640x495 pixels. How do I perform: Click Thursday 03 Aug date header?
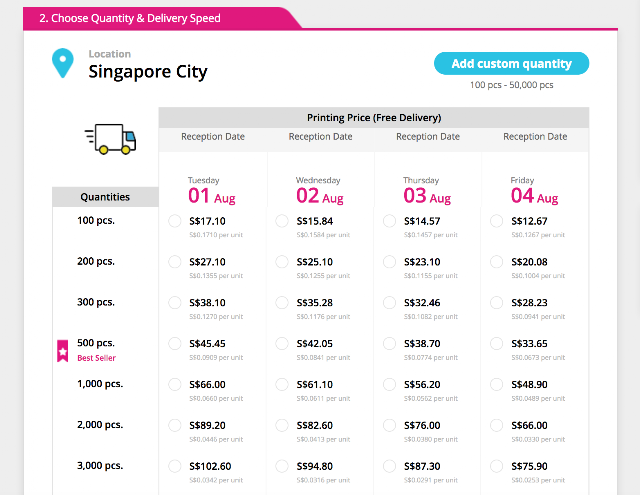point(427,191)
